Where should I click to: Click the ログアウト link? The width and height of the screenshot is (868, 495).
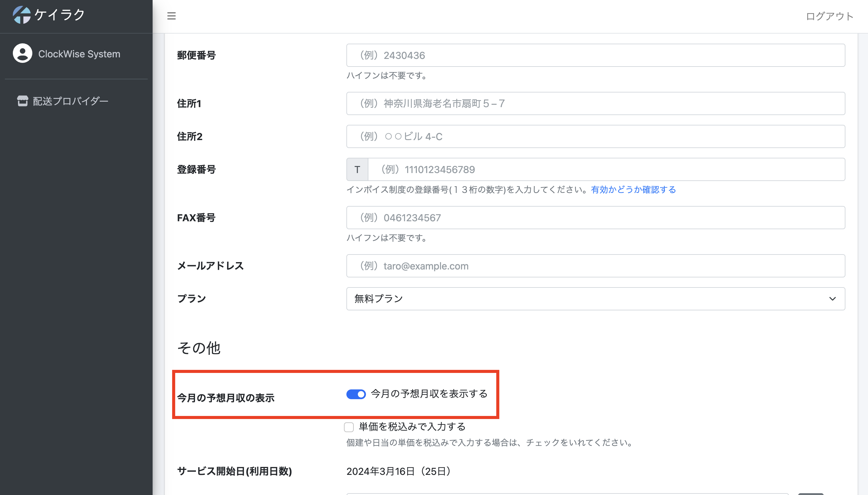tap(829, 16)
